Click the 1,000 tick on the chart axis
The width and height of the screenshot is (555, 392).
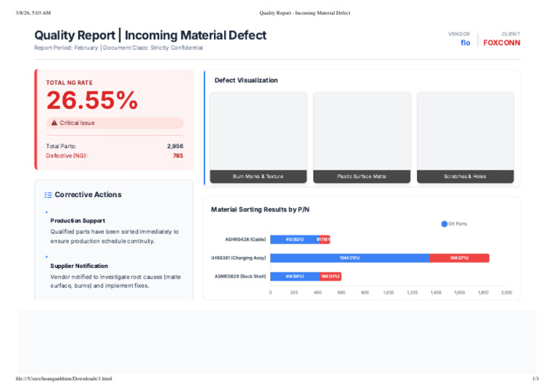[389, 292]
